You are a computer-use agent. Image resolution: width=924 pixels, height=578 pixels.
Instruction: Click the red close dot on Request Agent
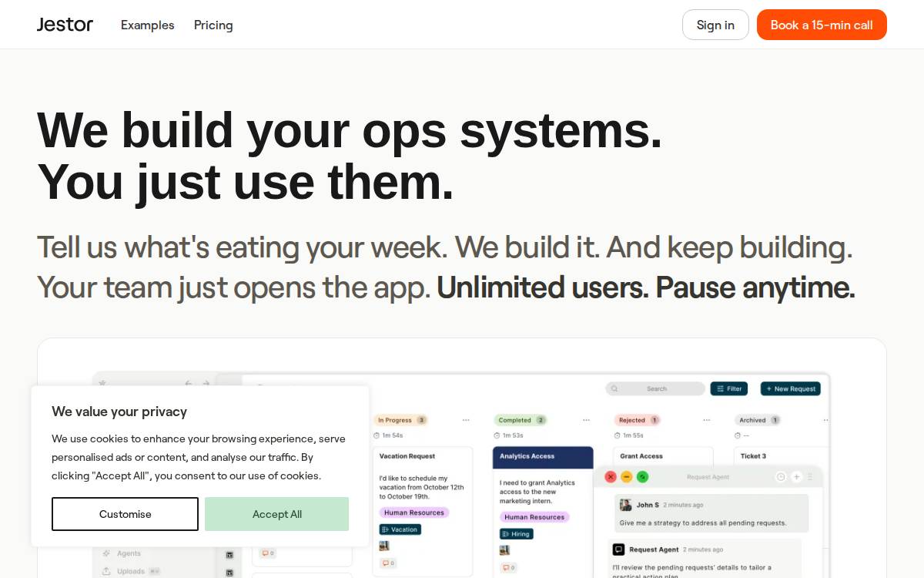(611, 477)
